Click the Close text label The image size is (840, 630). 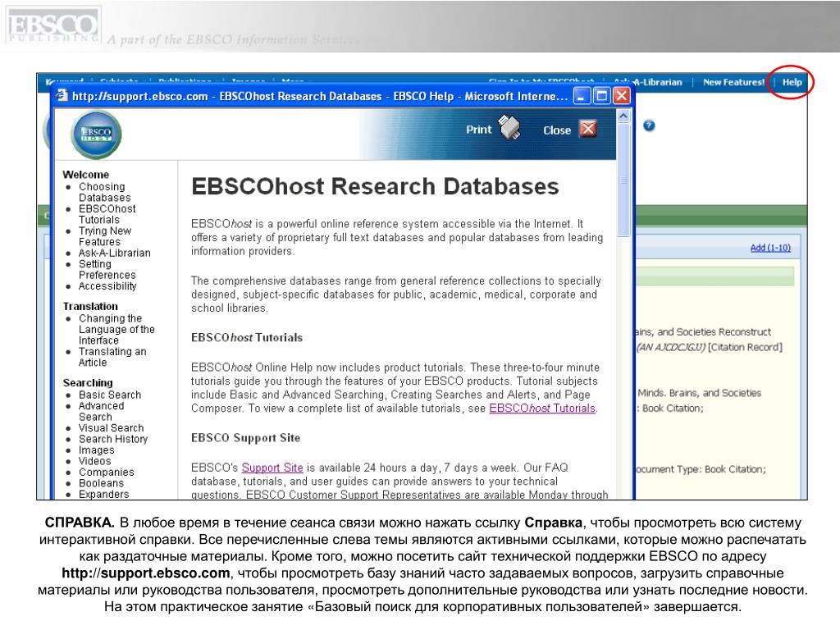pyautogui.click(x=557, y=130)
